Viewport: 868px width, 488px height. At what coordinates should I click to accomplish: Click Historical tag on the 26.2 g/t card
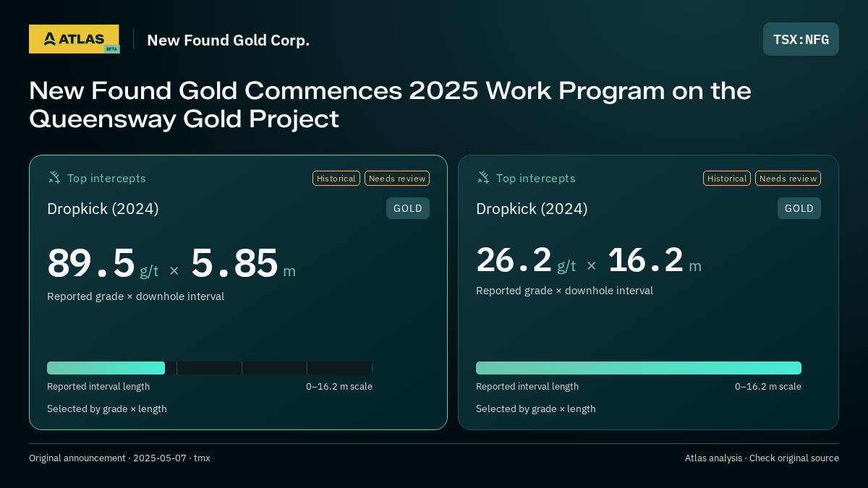pos(727,178)
